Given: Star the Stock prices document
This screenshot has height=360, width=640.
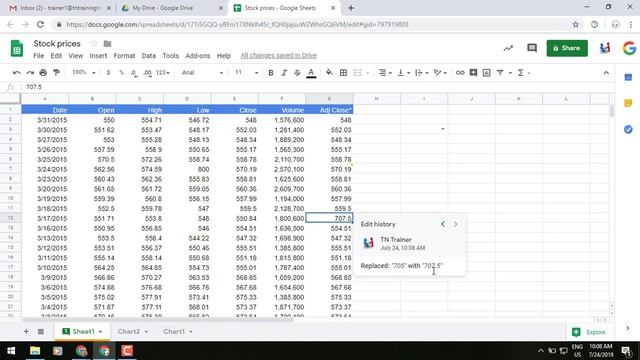Looking at the screenshot, I should point(94,43).
